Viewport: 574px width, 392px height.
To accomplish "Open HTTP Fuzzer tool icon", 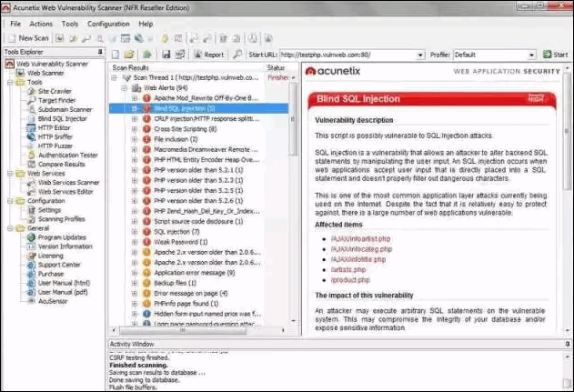I will point(32,146).
